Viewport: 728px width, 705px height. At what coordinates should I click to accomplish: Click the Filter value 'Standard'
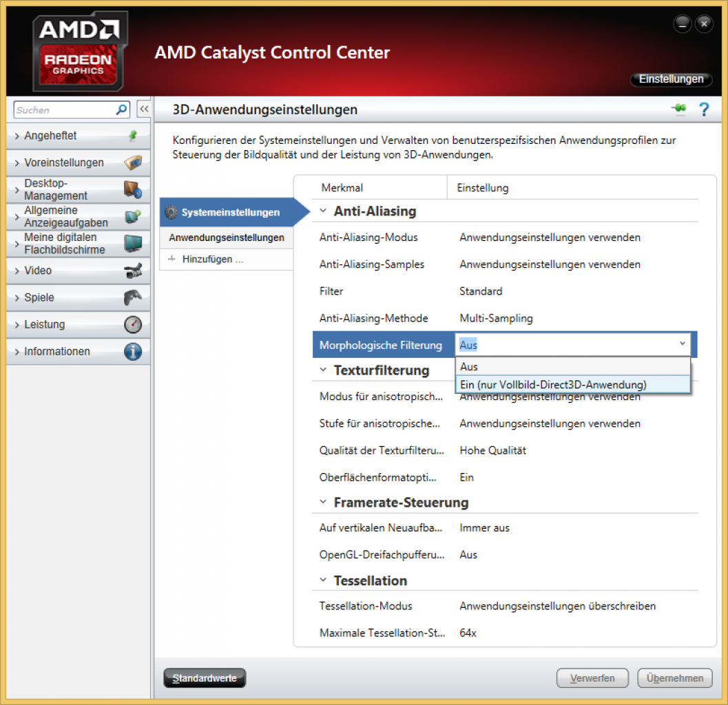481,291
